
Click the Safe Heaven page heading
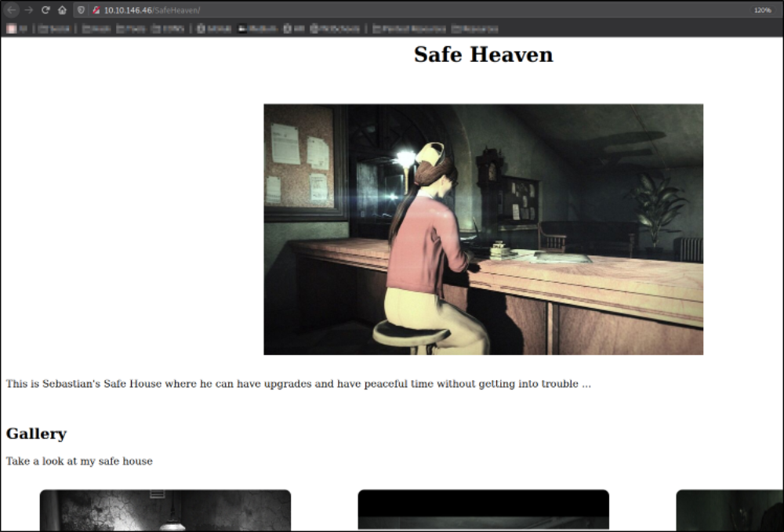pos(484,54)
